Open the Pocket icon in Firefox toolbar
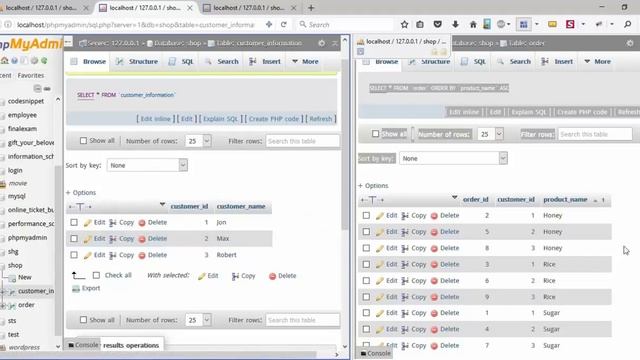The height and width of the screenshot is (360, 640). [x=438, y=24]
